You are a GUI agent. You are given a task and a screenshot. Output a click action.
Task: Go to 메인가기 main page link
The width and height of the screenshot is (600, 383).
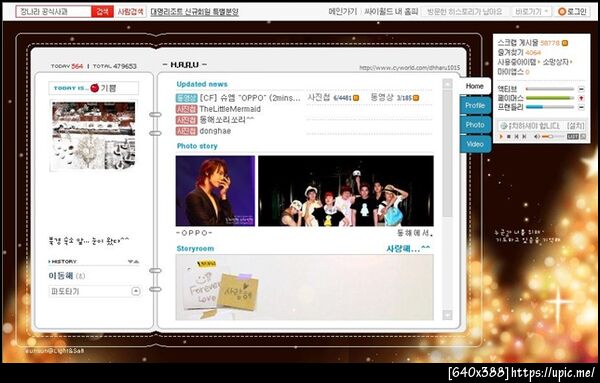click(x=342, y=12)
